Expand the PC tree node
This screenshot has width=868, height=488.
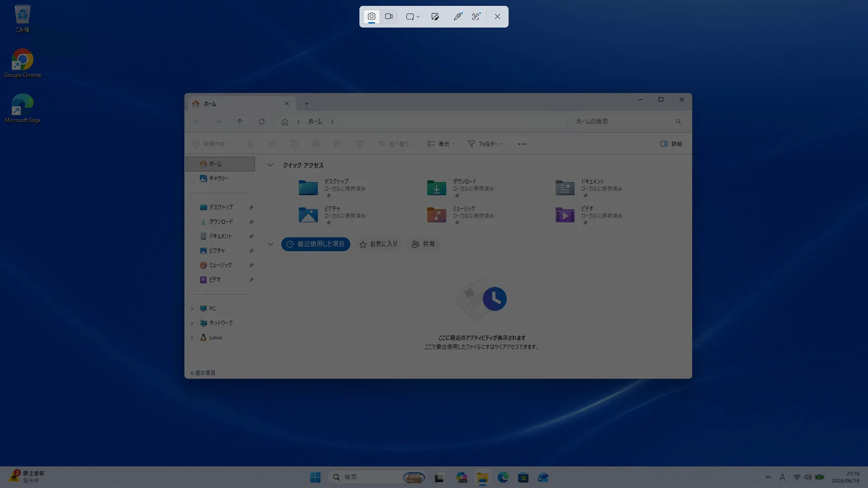pyautogui.click(x=192, y=309)
